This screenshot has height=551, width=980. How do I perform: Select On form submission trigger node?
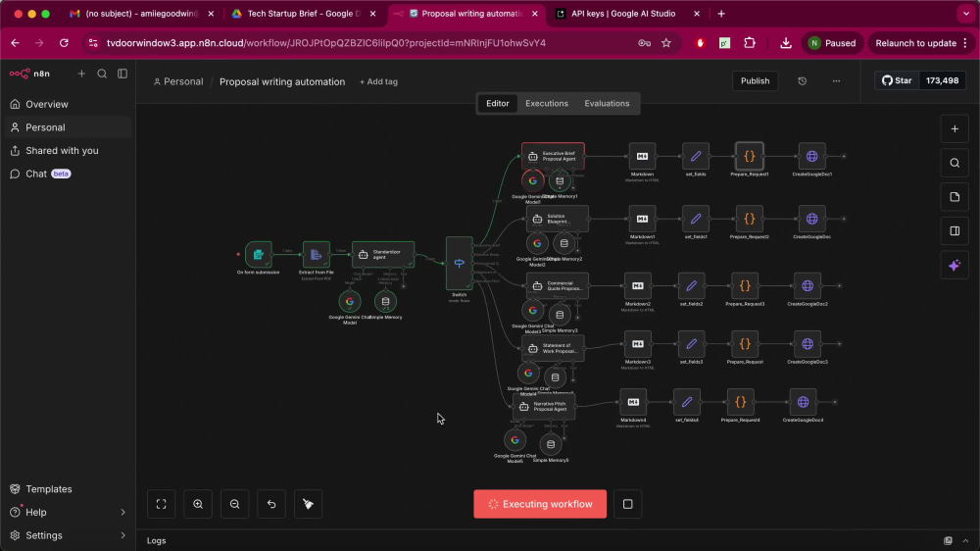point(258,255)
